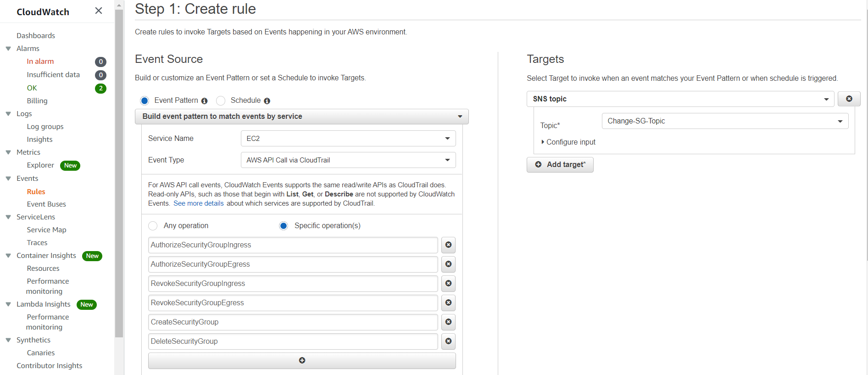868x375 pixels.
Task: Show info for Schedule option
Action: coord(267,101)
